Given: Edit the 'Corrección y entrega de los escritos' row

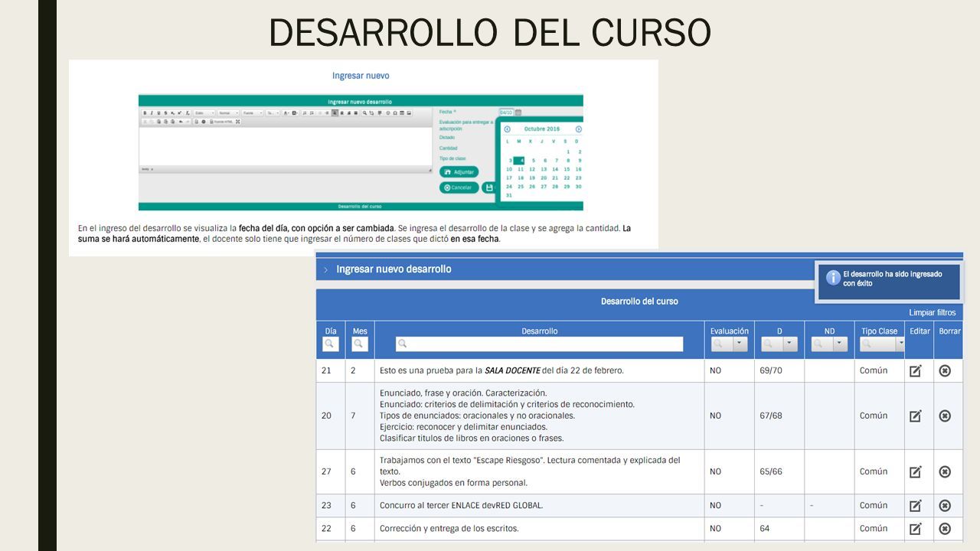Looking at the screenshot, I should click(916, 528).
